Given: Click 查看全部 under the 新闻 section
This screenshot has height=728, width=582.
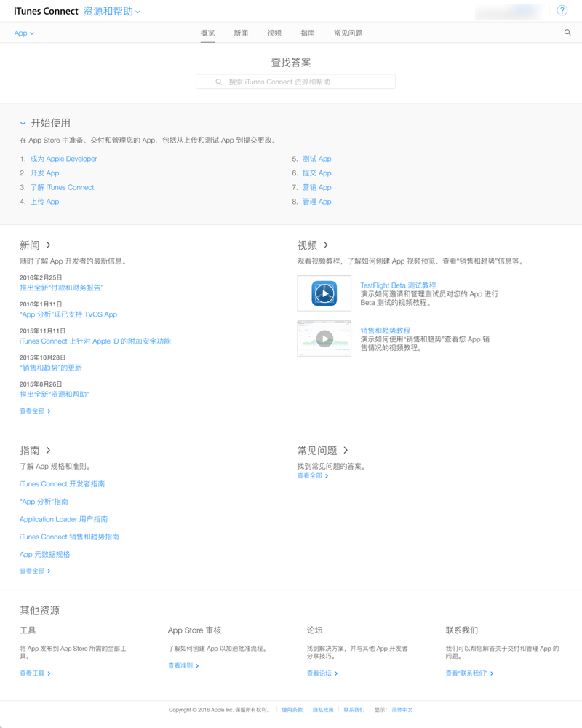Looking at the screenshot, I should coord(35,411).
